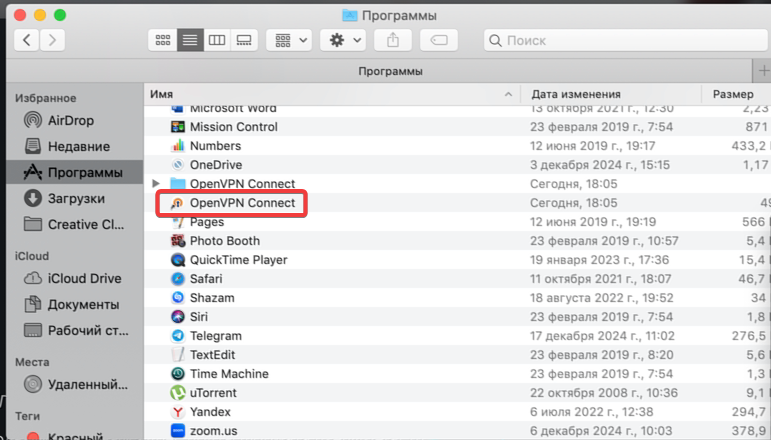Click the QuickTime Player app icon
Viewport: 771px width, 440px height.
178,260
